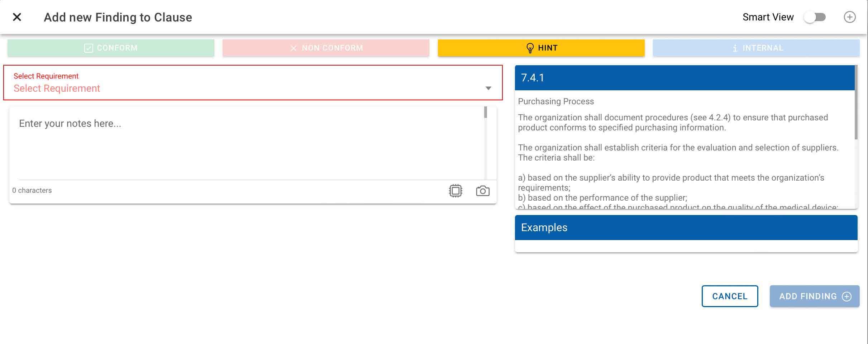
Task: Select the Non Conform finding type
Action: pyautogui.click(x=326, y=48)
